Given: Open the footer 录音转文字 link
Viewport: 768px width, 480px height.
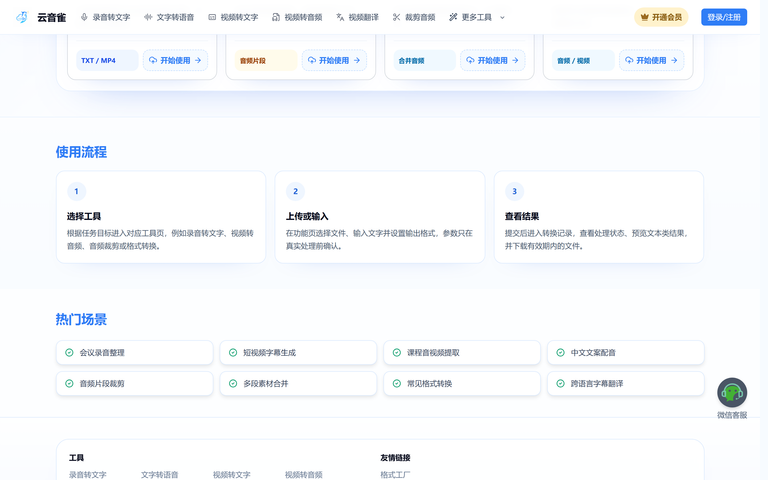Looking at the screenshot, I should click(88, 475).
